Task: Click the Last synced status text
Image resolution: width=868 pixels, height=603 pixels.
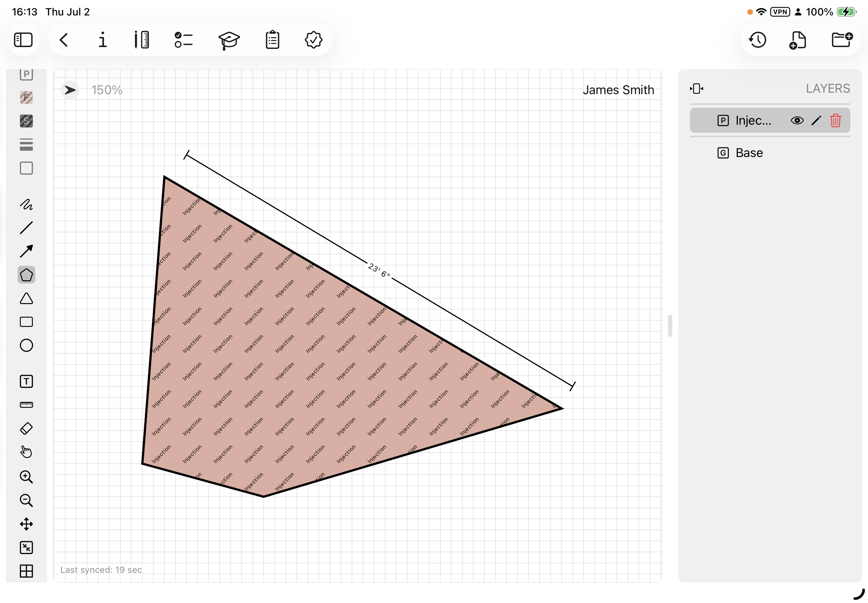Action: (x=101, y=570)
